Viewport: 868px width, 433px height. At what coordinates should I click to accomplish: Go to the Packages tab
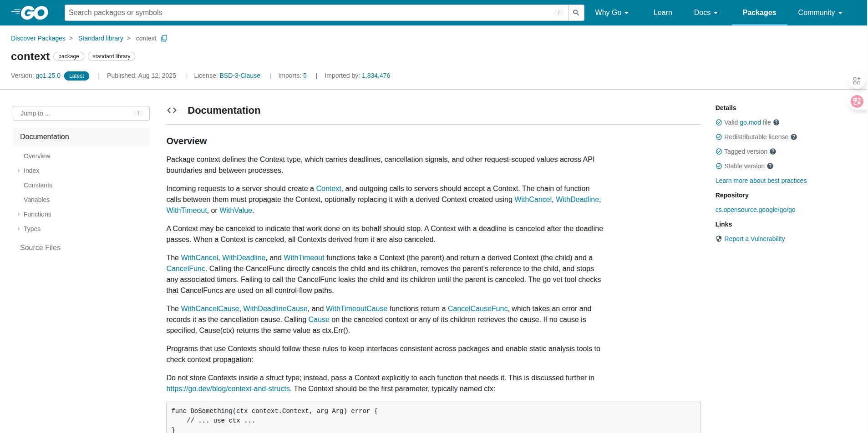[759, 13]
